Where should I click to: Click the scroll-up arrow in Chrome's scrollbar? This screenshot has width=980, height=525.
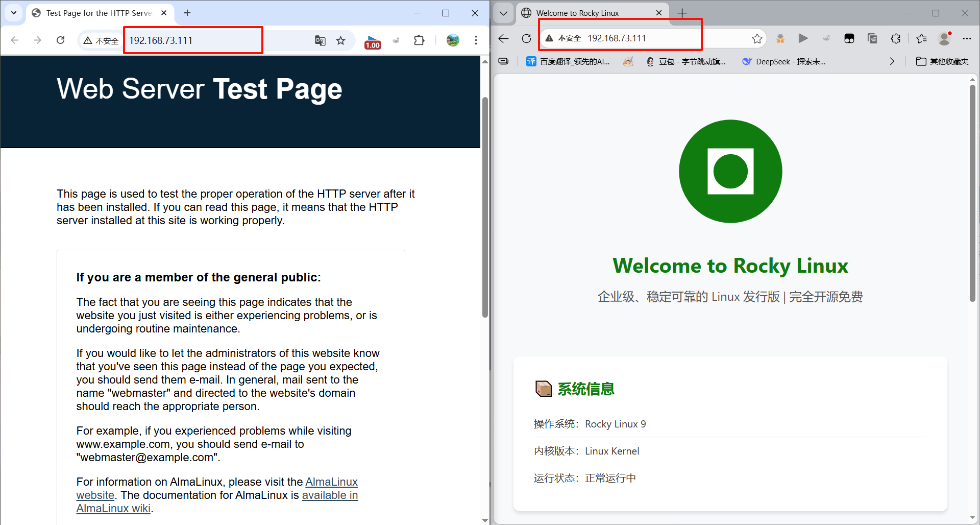coord(485,61)
